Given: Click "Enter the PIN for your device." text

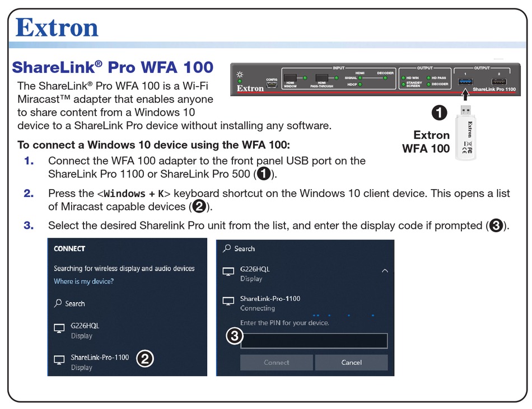Looking at the screenshot, I should [284, 323].
